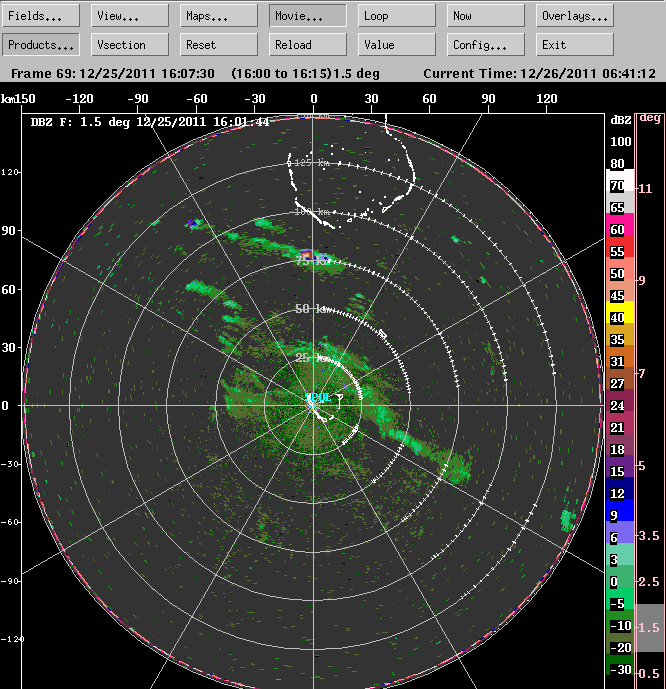666x689 pixels.
Task: Click the red high-reflectivity cell near 75 km
Action: [307, 254]
